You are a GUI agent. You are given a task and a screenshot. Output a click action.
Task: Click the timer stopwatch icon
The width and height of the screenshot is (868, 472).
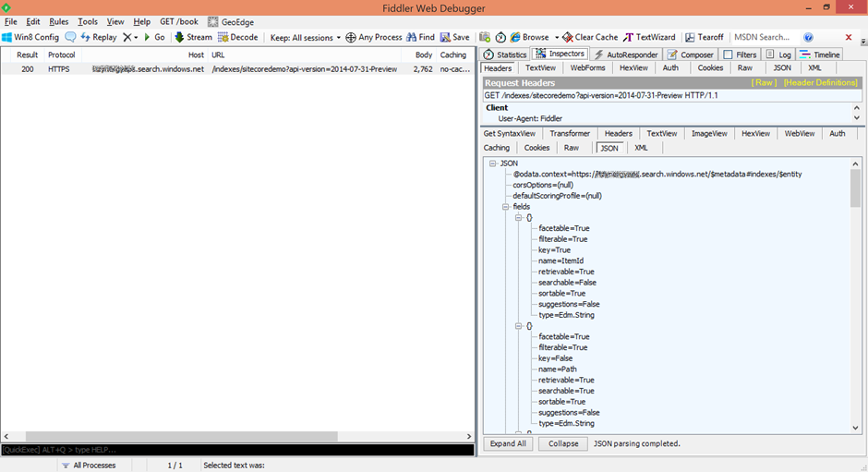(x=500, y=37)
